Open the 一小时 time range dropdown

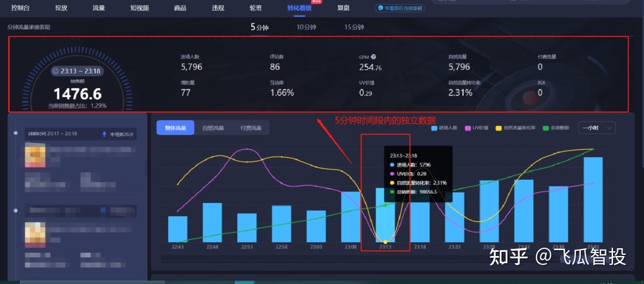tap(597, 127)
